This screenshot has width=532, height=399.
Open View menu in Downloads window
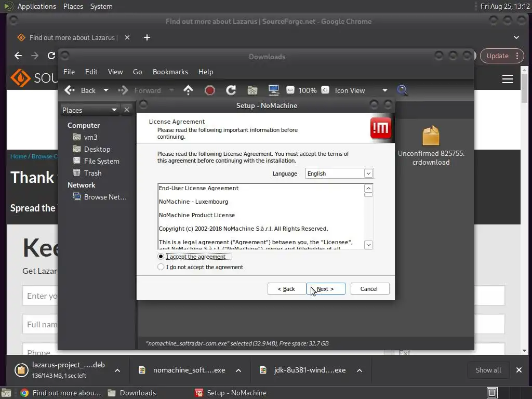click(115, 72)
